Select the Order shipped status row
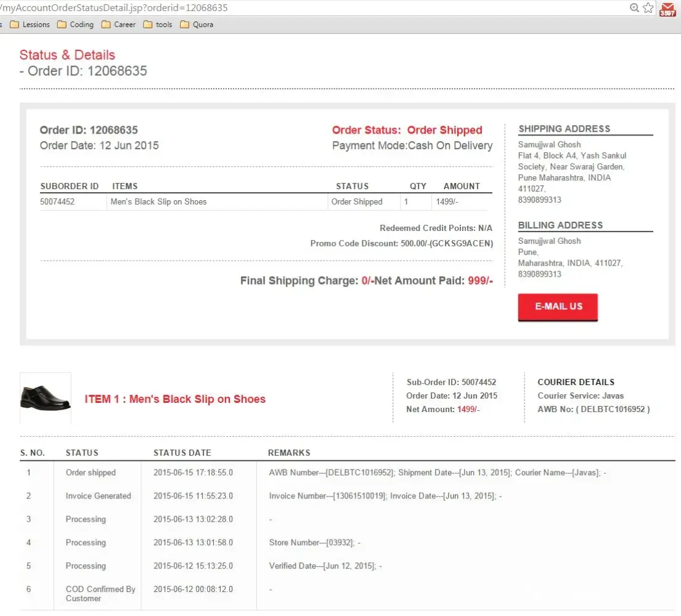Image resolution: width=681 pixels, height=616 pixels. pos(91,472)
